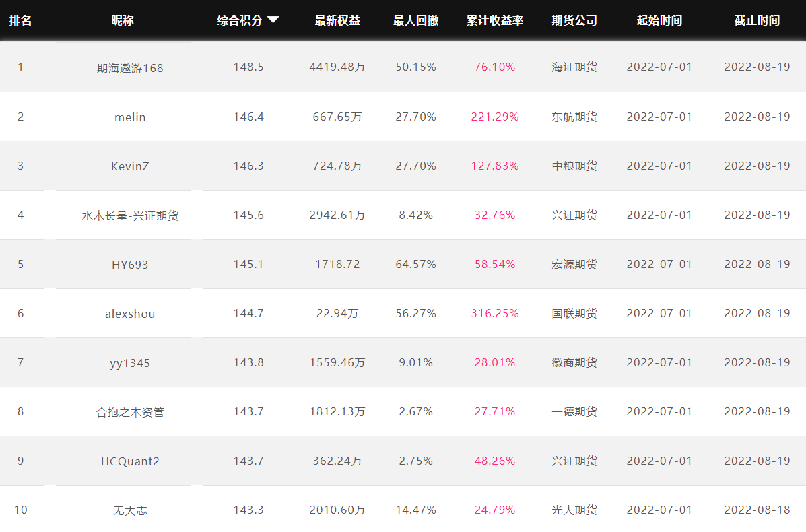Click equity value 2942.61万

(x=337, y=215)
